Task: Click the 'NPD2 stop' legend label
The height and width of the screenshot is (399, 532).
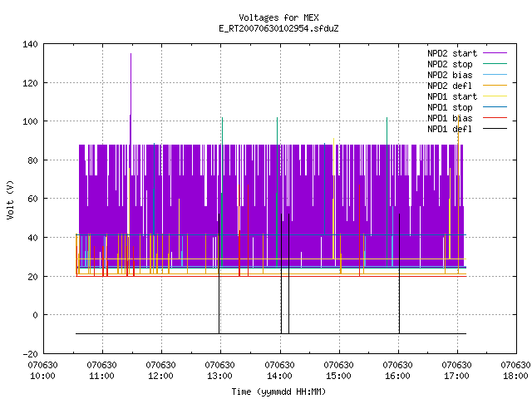Action: [x=450, y=64]
